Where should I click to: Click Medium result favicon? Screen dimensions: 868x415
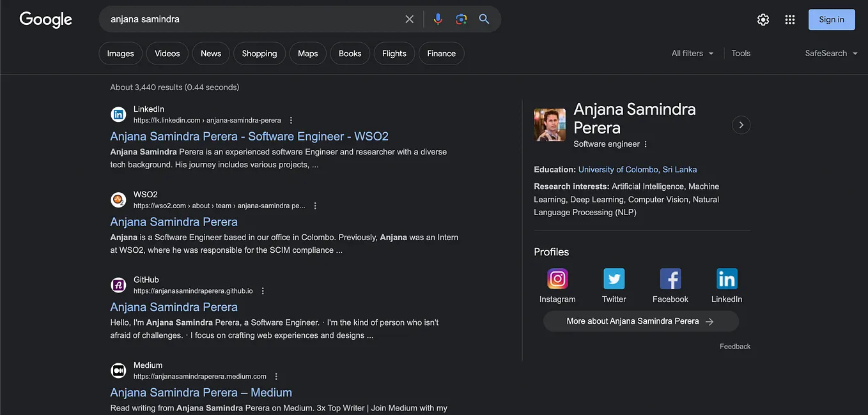[x=118, y=370]
